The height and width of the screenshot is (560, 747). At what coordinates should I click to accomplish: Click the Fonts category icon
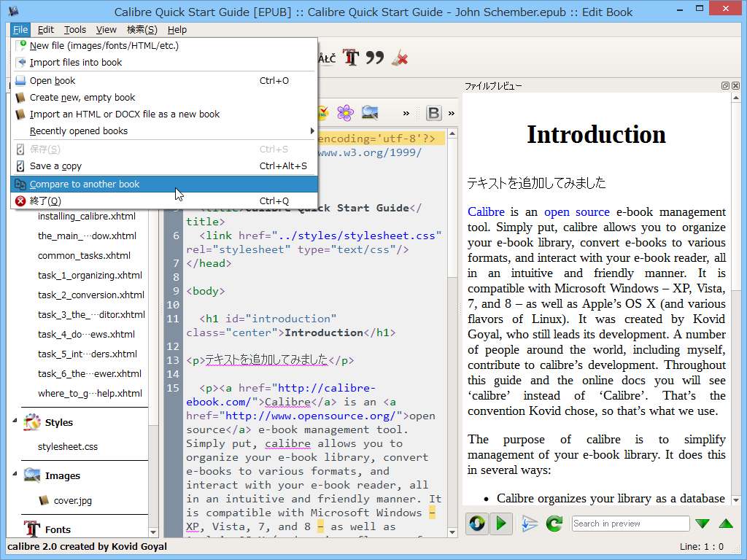coord(32,529)
